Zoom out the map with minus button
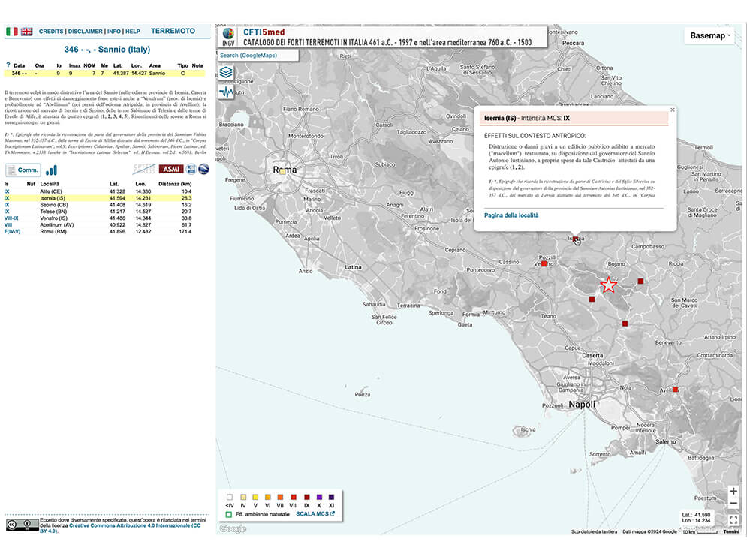This screenshot has height=560, width=747. tap(733, 504)
